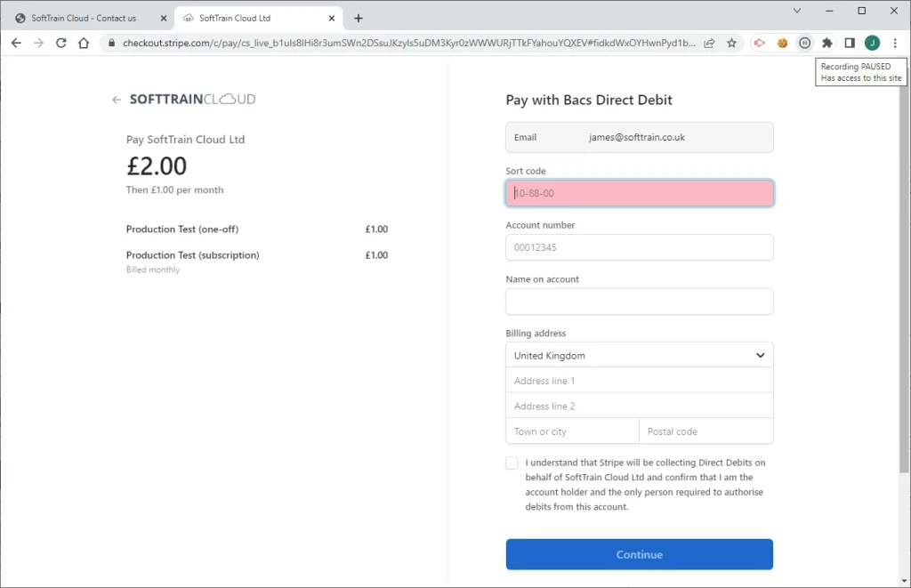Click the share page icon
Viewport: 911px width, 588px height.
click(x=708, y=42)
